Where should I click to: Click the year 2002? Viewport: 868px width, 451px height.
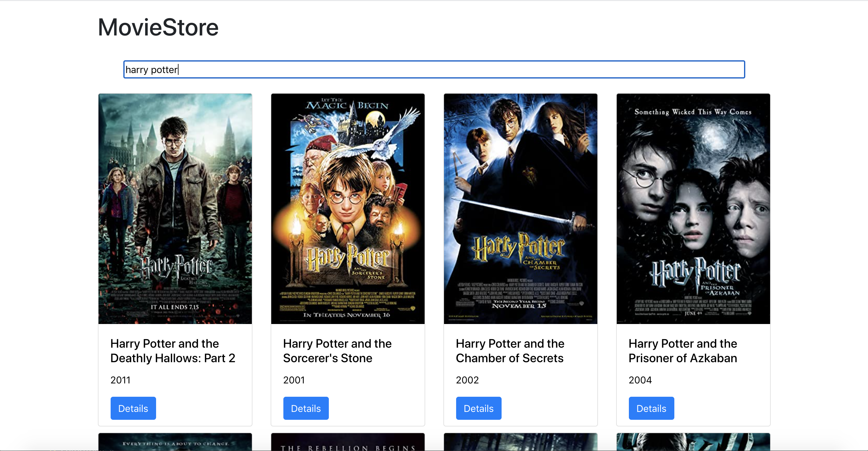[467, 380]
